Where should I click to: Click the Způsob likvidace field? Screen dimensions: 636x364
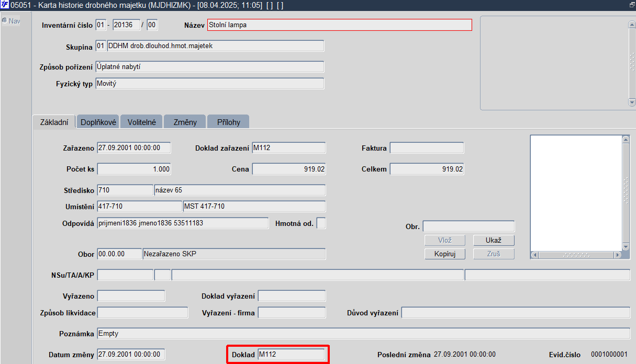click(142, 313)
